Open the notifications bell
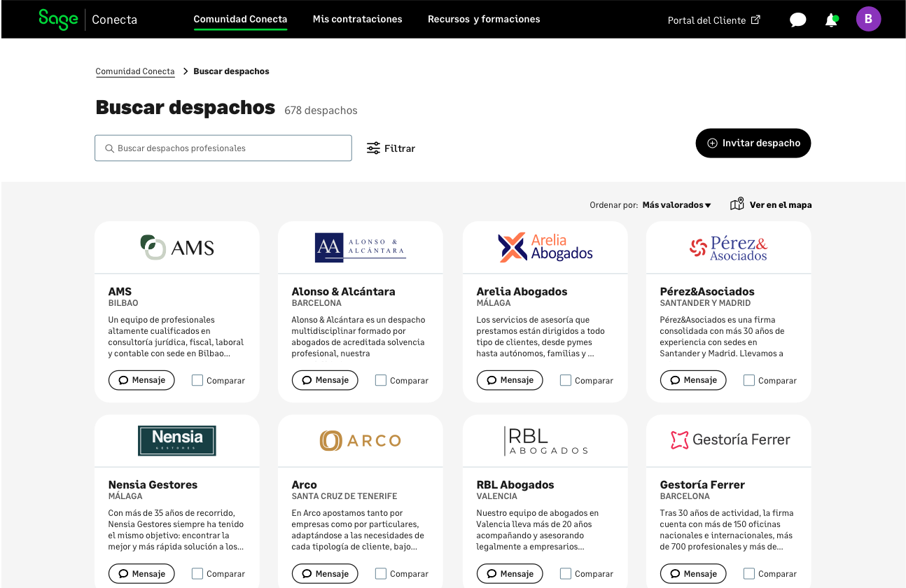The image size is (906, 588). 831,20
